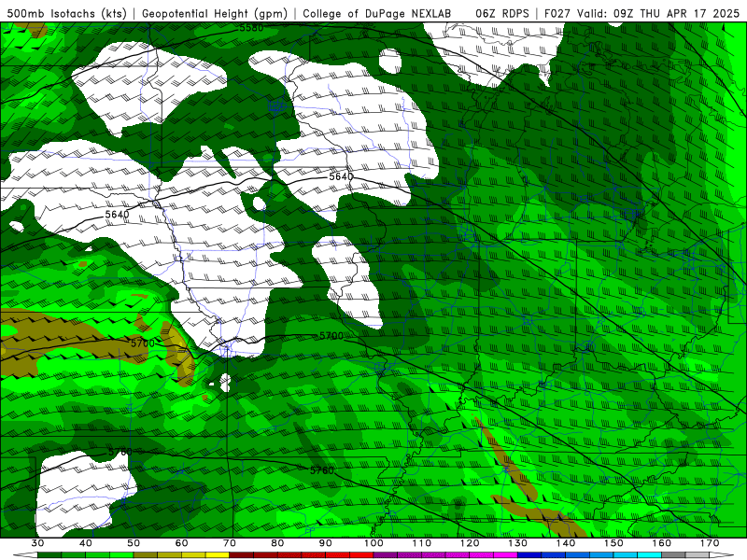The width and height of the screenshot is (747, 560).
Task: Click the dark gray colorbar swatch at 160
Action: coord(673,555)
